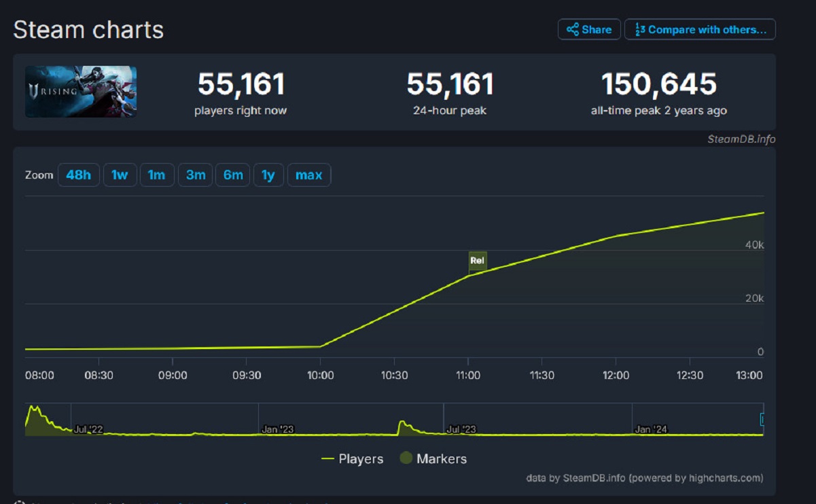
Task: Click the highcharts.com data credit text
Action: click(x=645, y=478)
